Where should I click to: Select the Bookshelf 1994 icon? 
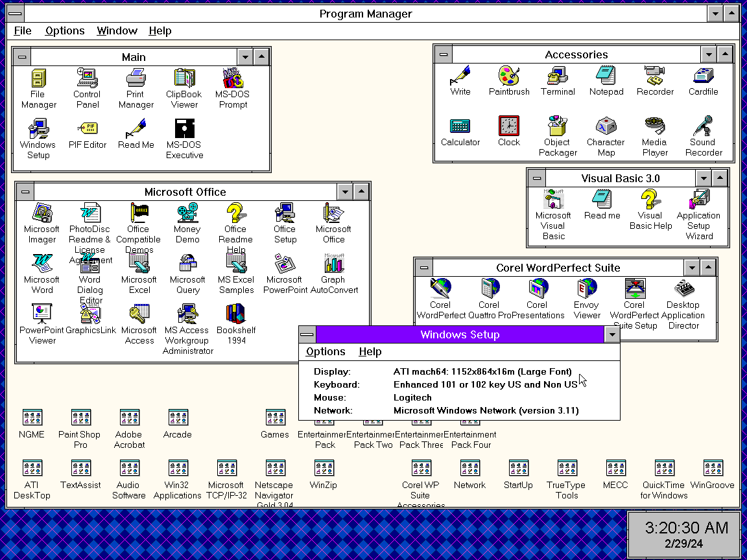tap(236, 314)
